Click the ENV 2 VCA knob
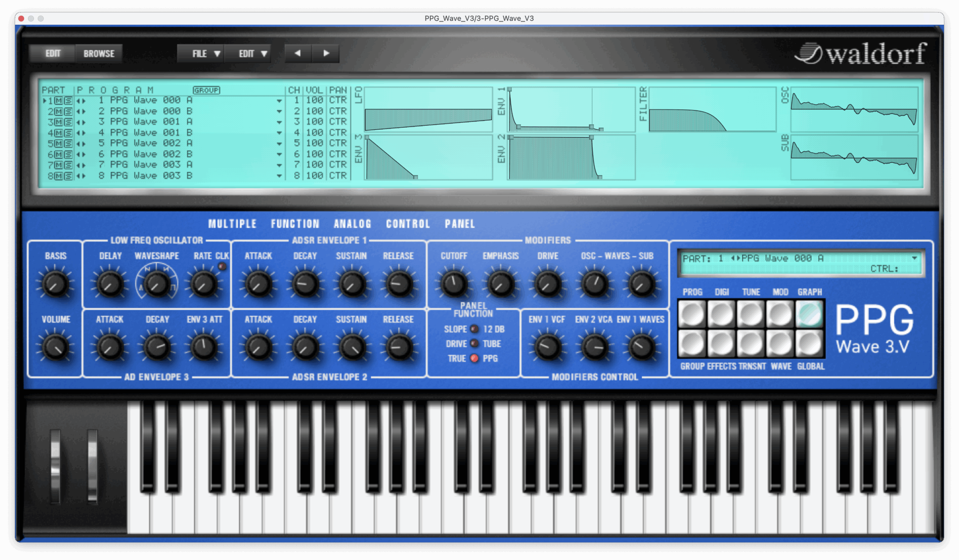This screenshot has height=560, width=959. pos(595,347)
